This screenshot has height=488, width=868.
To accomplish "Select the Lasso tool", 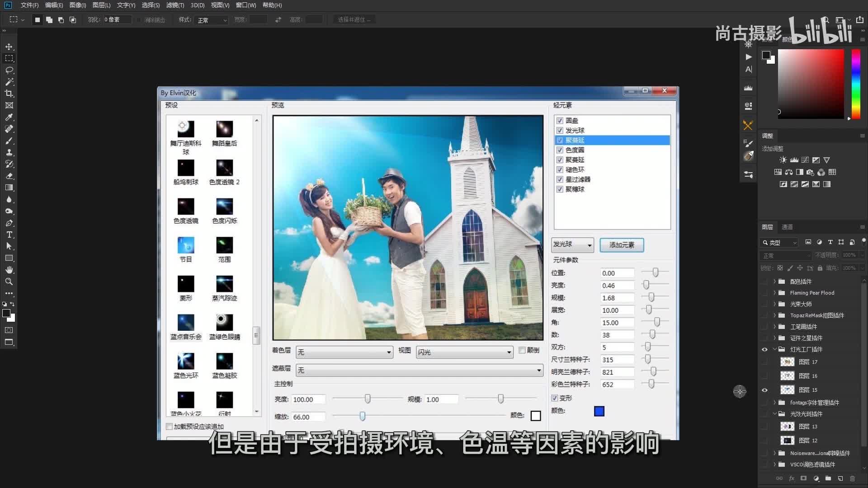I will [x=9, y=70].
